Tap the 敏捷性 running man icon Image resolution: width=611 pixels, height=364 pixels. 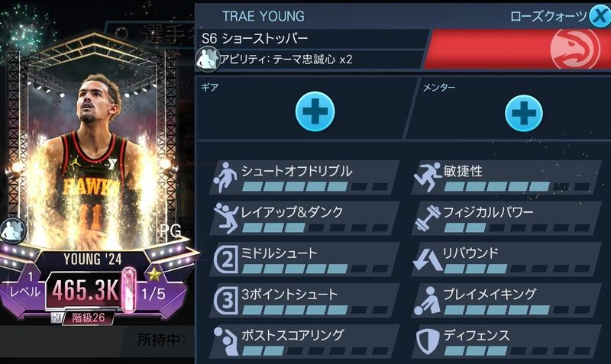428,177
